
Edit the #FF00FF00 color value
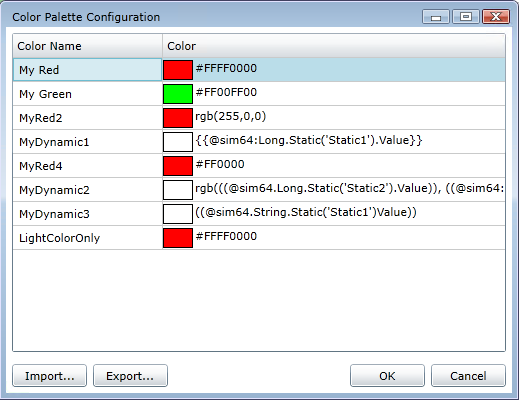pyautogui.click(x=349, y=93)
